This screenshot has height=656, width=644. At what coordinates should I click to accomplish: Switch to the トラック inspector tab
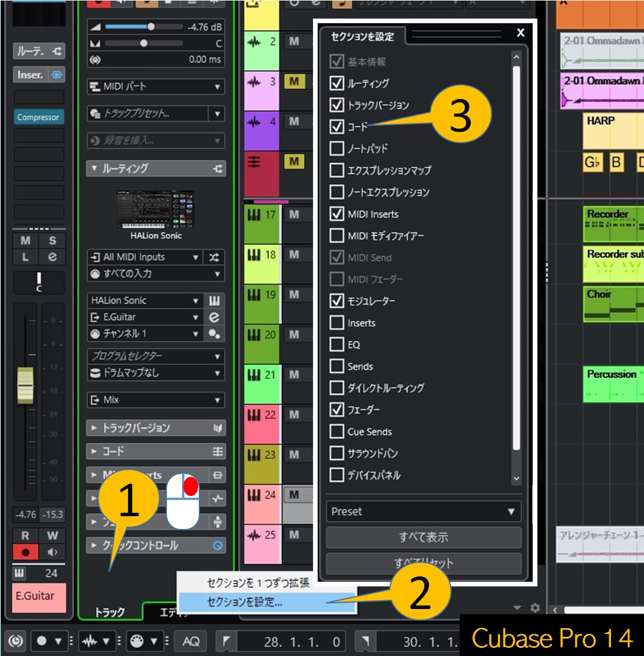pos(110,612)
